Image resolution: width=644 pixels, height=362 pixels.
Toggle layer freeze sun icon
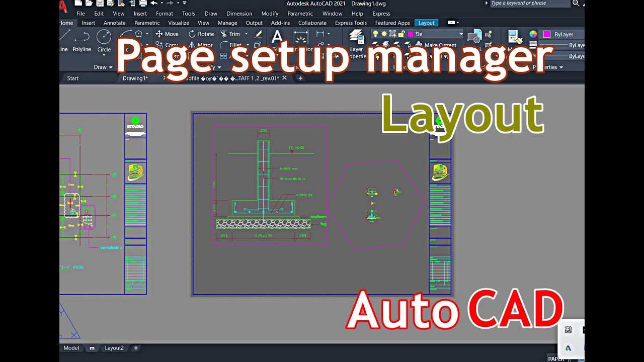pos(384,34)
